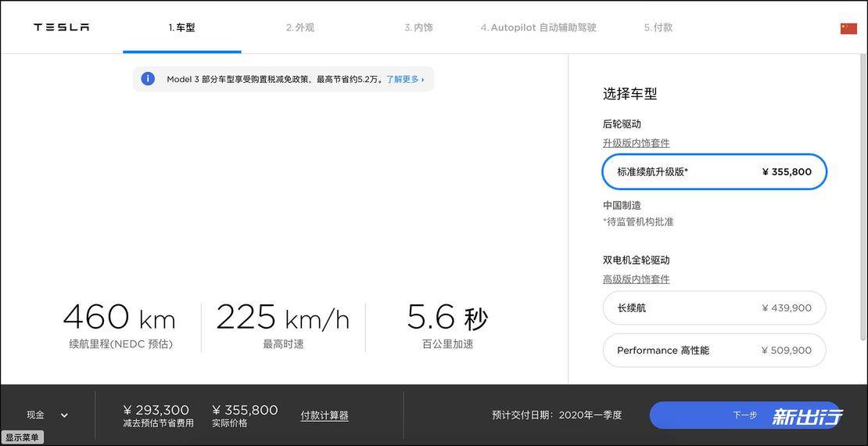Go to the 2. 外观 step
Viewport: 868px width, 446px height.
pos(300,27)
